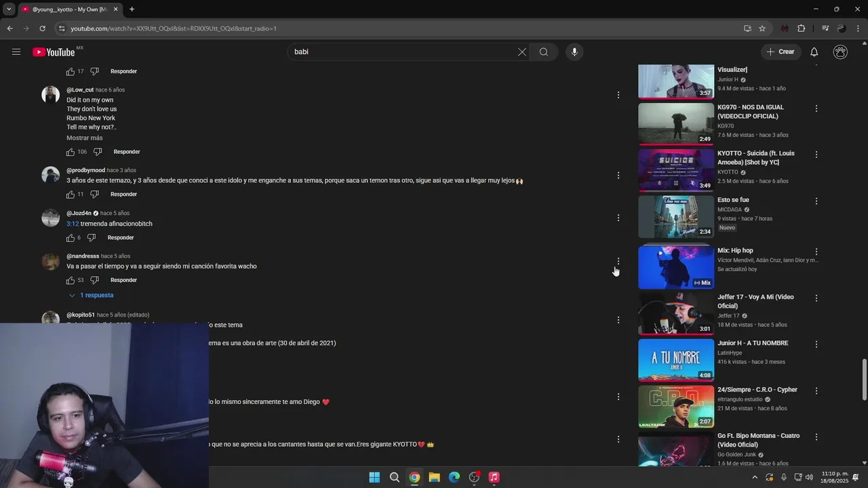Open @kopito51 channel link
The height and width of the screenshot is (488, 868).
pos(81,315)
